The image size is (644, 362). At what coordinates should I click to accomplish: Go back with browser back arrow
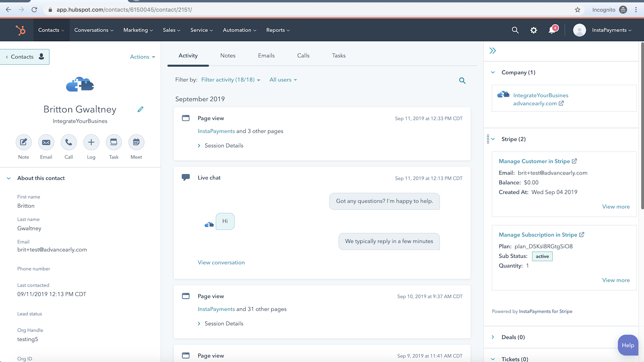pyautogui.click(x=8, y=10)
